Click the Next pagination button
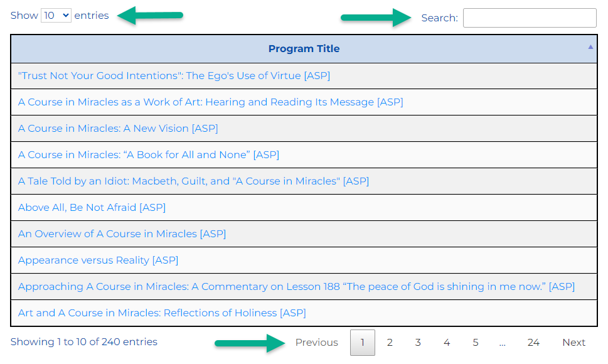Image resolution: width=608 pixels, height=364 pixels. click(573, 343)
